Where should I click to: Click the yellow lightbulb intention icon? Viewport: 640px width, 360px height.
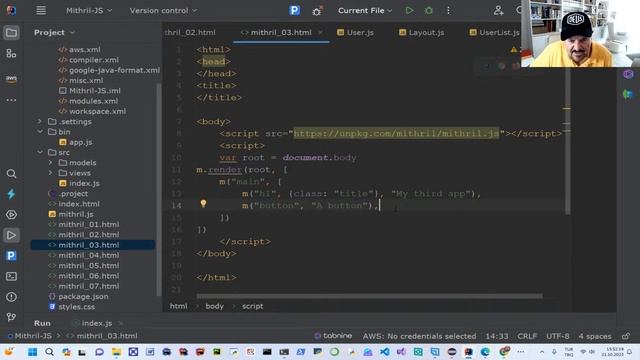point(203,204)
